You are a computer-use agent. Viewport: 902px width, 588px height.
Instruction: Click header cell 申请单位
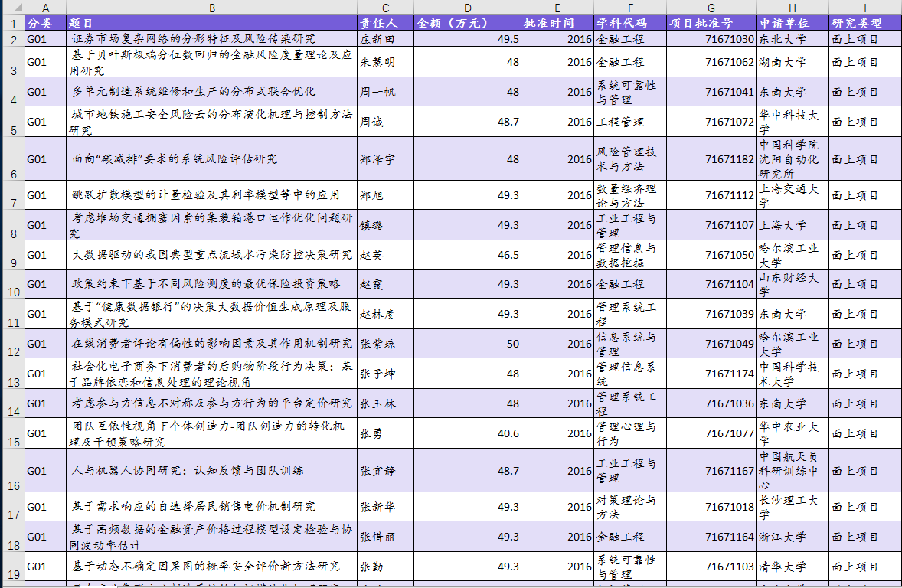tap(793, 23)
